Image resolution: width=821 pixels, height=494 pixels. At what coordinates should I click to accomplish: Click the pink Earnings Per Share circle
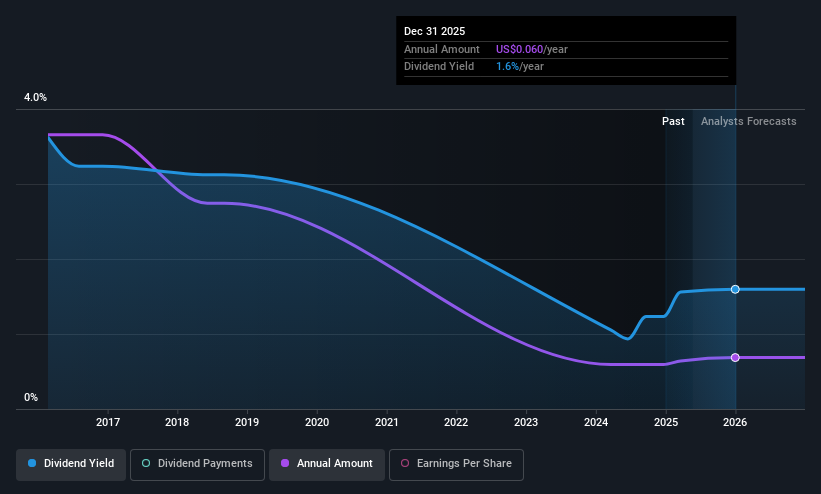click(405, 463)
